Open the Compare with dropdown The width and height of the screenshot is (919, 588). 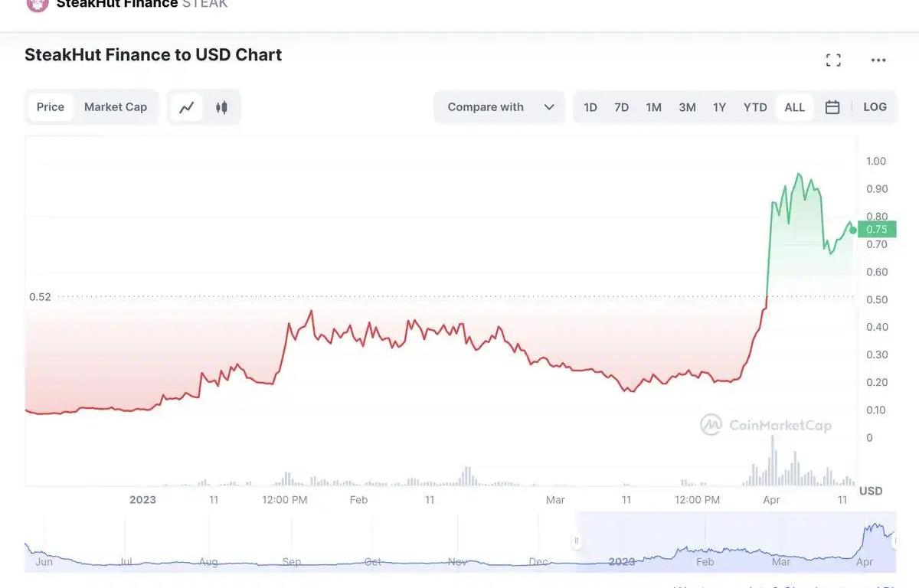point(486,107)
